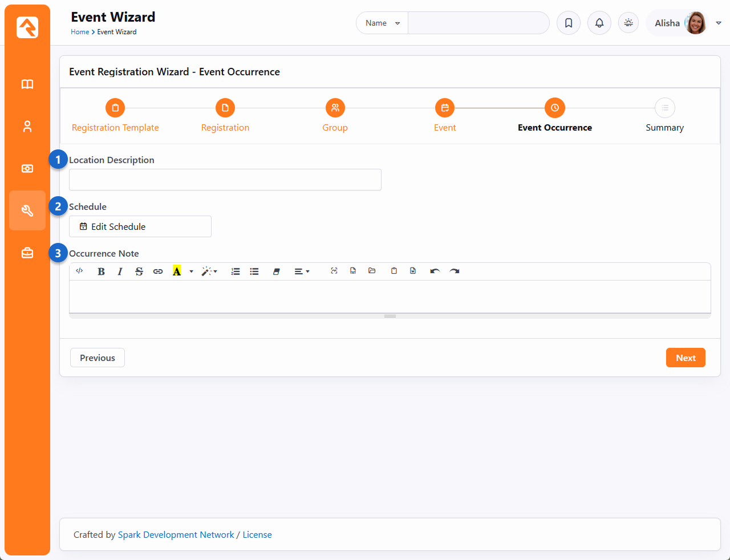The height and width of the screenshot is (560, 730).
Task: Insert a link via the editor toolbar
Action: [158, 271]
